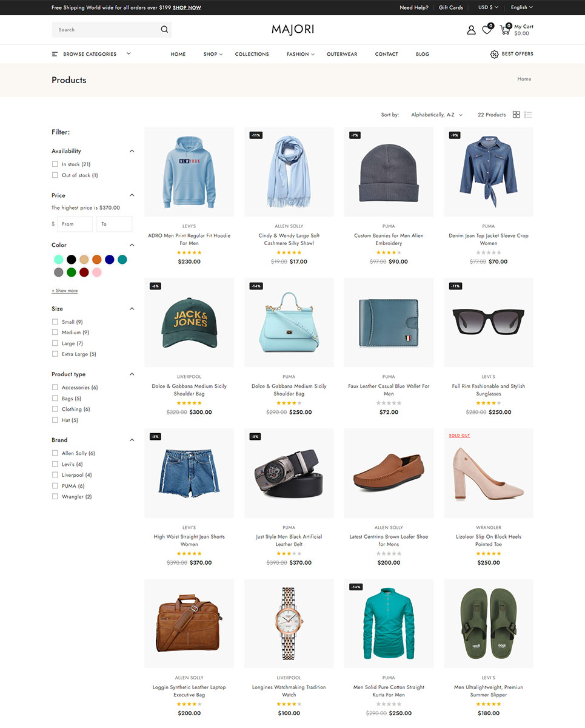Switch to list view layout
This screenshot has width=585, height=728.
point(528,115)
